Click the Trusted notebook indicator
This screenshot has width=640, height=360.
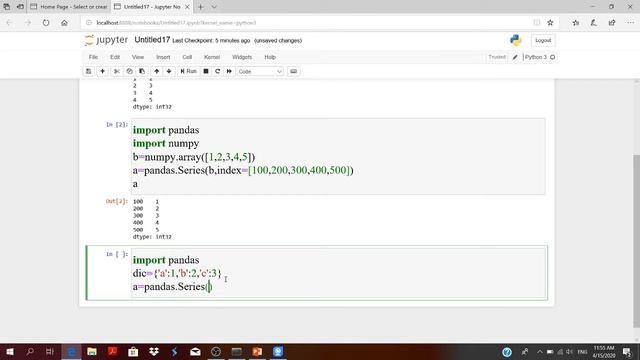click(x=497, y=57)
